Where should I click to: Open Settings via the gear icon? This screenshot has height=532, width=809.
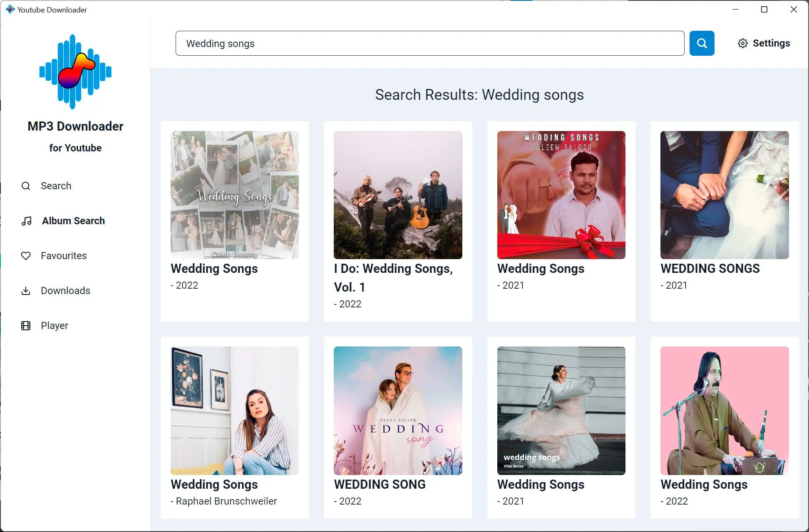pos(742,43)
